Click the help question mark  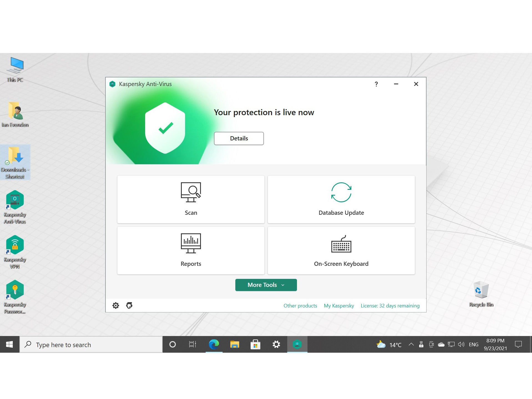point(376,84)
